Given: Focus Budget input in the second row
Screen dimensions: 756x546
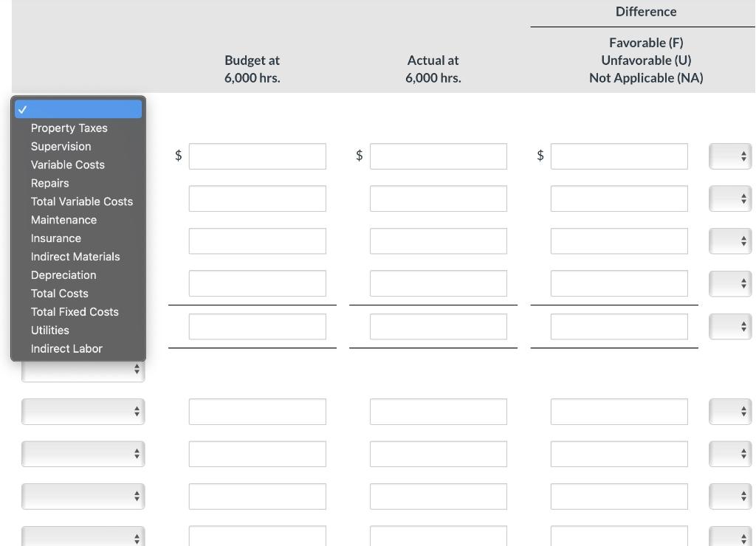Looking at the screenshot, I should [x=258, y=198].
